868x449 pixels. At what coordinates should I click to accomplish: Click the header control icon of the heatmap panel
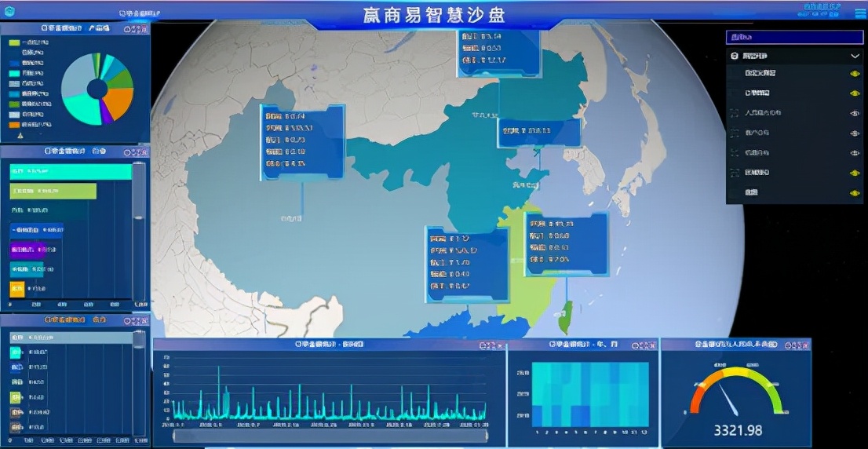coord(645,345)
